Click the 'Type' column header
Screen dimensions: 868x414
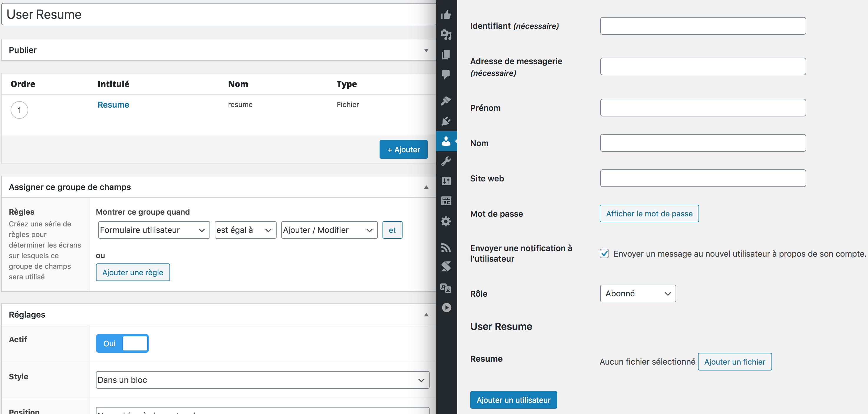coord(347,84)
